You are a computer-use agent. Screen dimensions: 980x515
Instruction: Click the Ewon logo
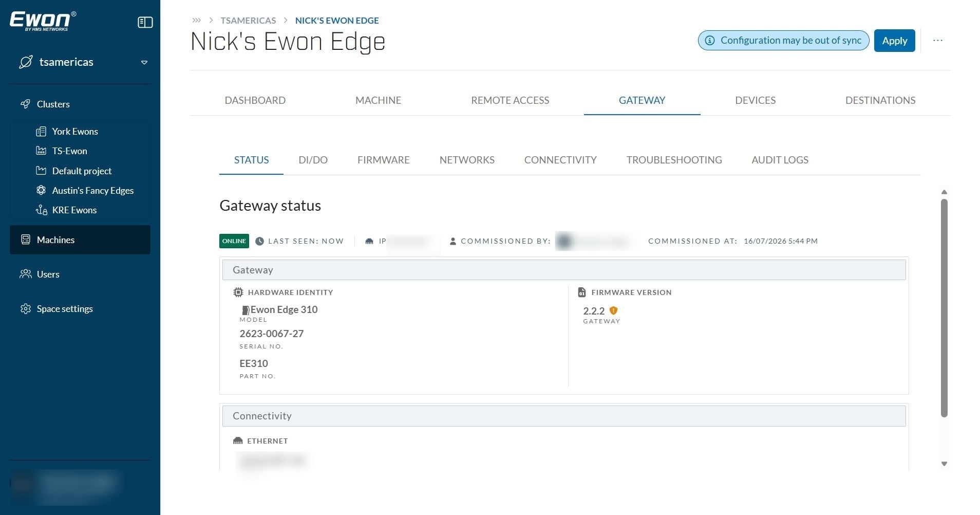pos(43,21)
